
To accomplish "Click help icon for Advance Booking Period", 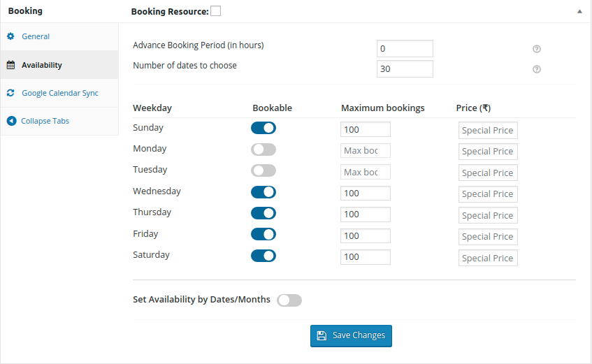I will [x=537, y=49].
